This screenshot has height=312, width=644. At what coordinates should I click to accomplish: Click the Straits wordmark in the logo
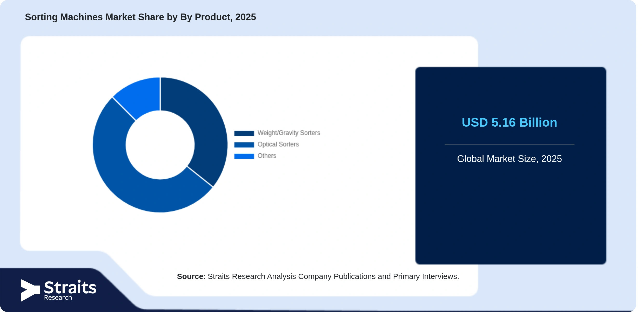point(70,287)
